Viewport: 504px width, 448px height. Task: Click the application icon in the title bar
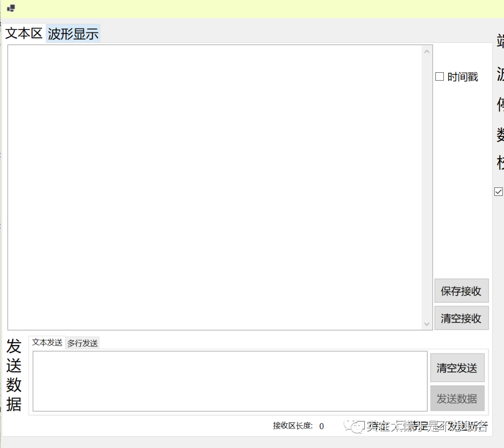(x=11, y=8)
